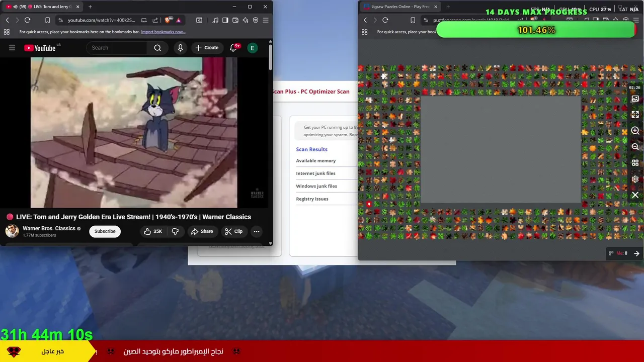Share the video via Share button
The height and width of the screenshot is (362, 644).
[x=202, y=231]
